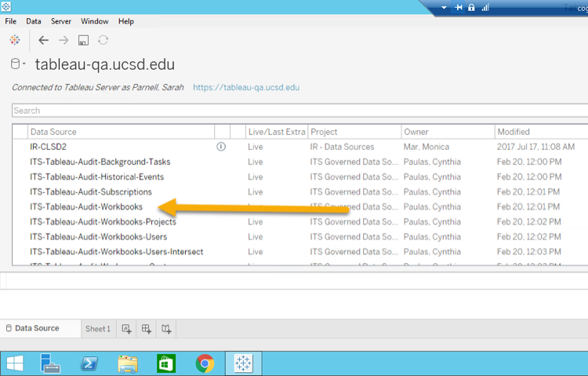Select ITS-Tableau-Audit-Historical-Events data source

(96, 177)
